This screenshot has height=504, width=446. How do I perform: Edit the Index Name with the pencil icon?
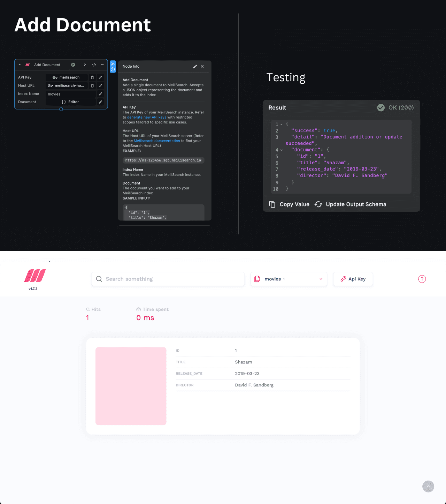[x=100, y=94]
